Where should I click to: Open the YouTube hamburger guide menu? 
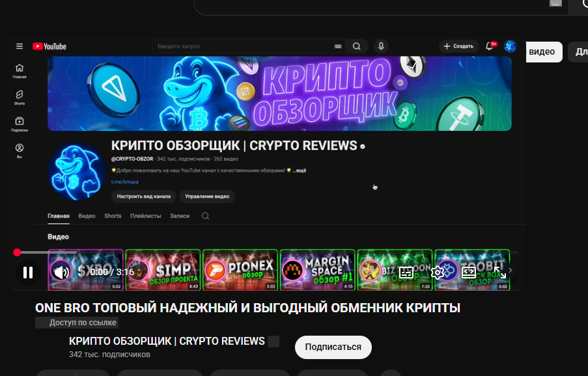20,46
